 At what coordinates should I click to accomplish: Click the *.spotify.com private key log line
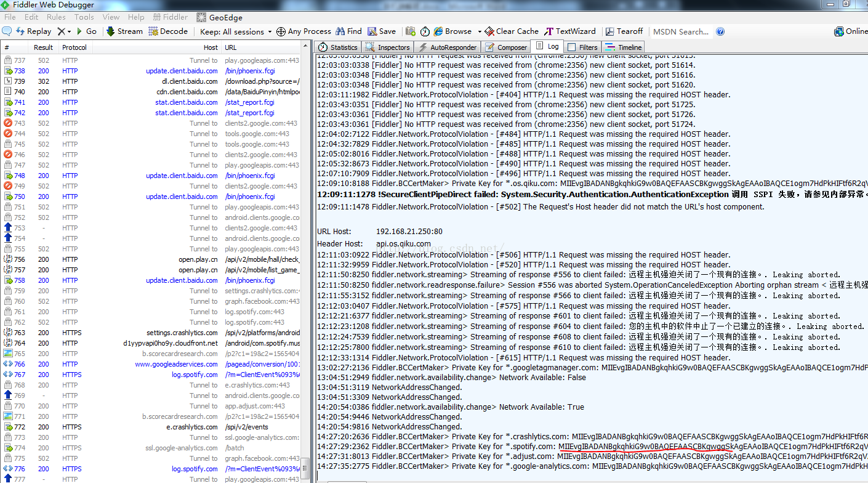tap(592, 447)
